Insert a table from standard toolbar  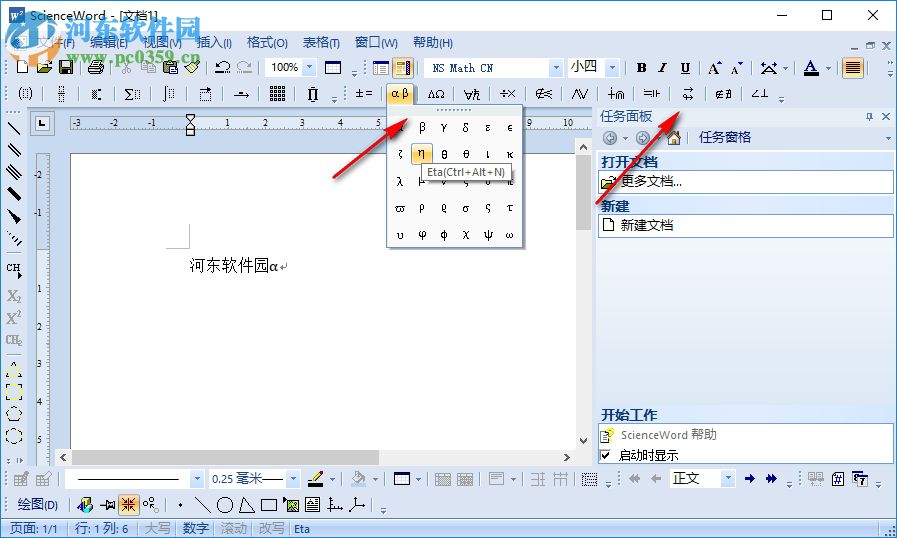(333, 68)
